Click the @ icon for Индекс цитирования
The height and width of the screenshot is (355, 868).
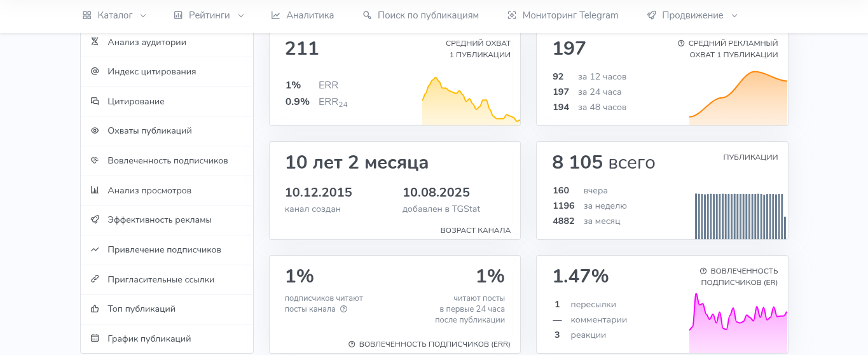(x=95, y=71)
